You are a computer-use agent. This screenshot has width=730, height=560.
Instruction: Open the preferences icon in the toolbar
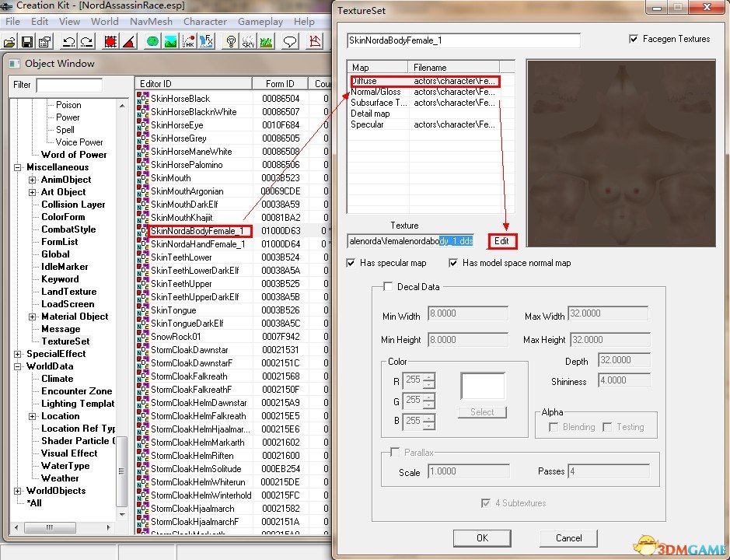click(x=45, y=42)
